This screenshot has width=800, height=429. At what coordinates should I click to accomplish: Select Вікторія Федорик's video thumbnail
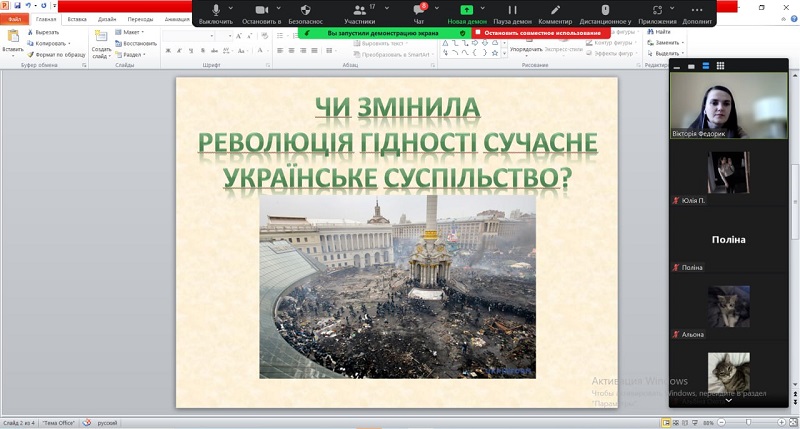pyautogui.click(x=713, y=103)
